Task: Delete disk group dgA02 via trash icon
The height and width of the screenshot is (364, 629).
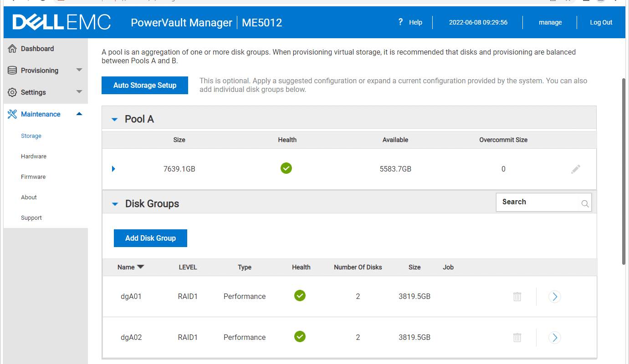Action: pyautogui.click(x=517, y=338)
